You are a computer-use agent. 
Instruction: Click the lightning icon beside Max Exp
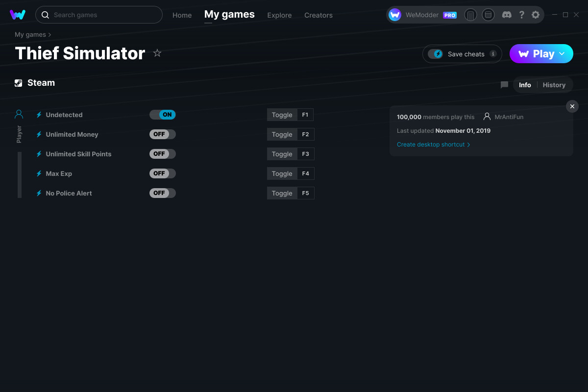(39, 173)
